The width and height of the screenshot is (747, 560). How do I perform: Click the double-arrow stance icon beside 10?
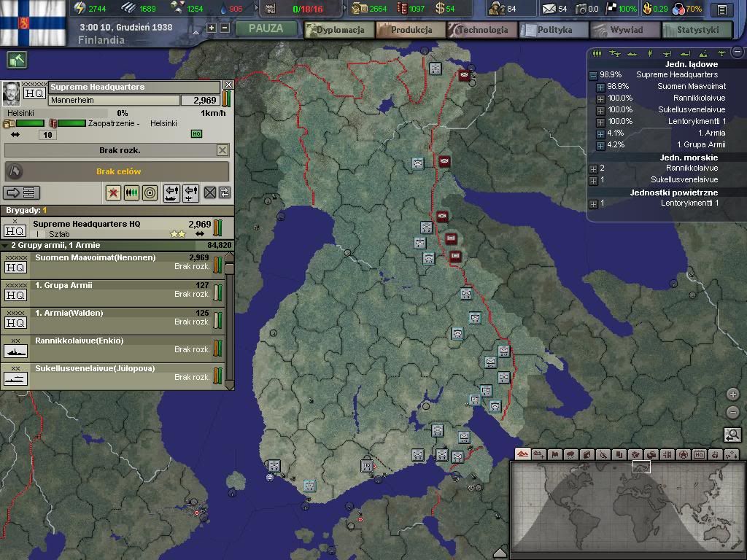(15, 135)
